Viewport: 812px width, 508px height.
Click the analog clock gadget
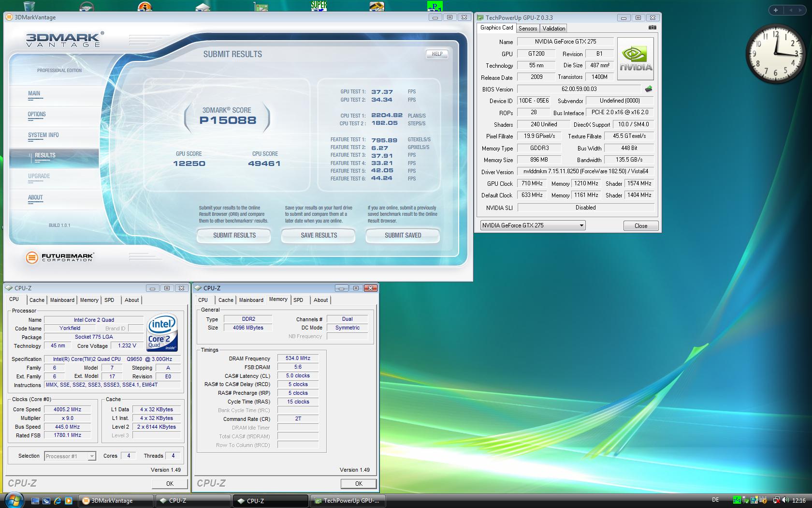tap(775, 53)
